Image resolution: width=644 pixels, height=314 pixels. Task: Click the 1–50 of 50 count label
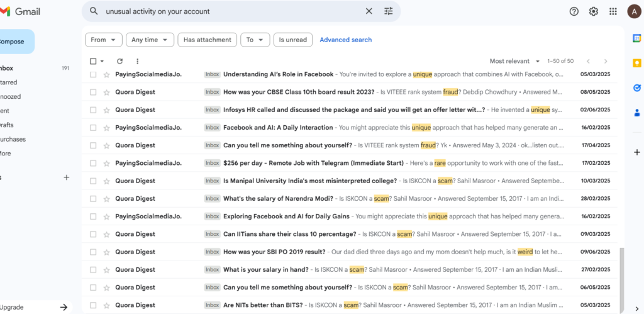[x=560, y=61]
